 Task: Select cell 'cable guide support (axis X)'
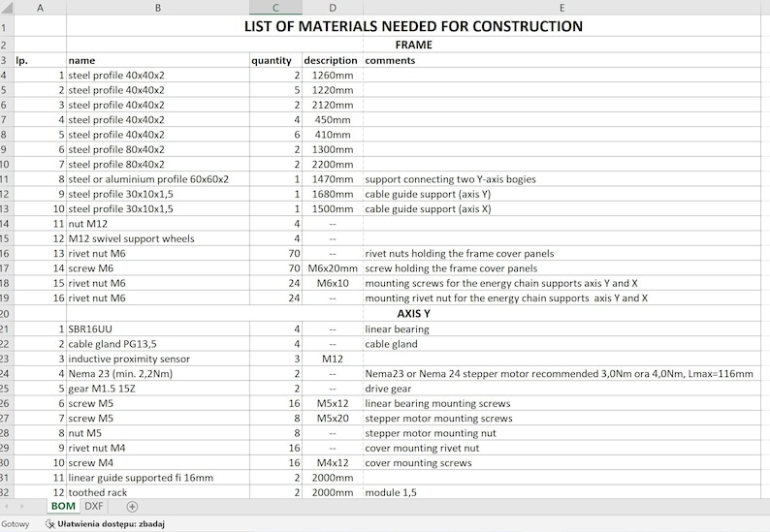pos(561,209)
